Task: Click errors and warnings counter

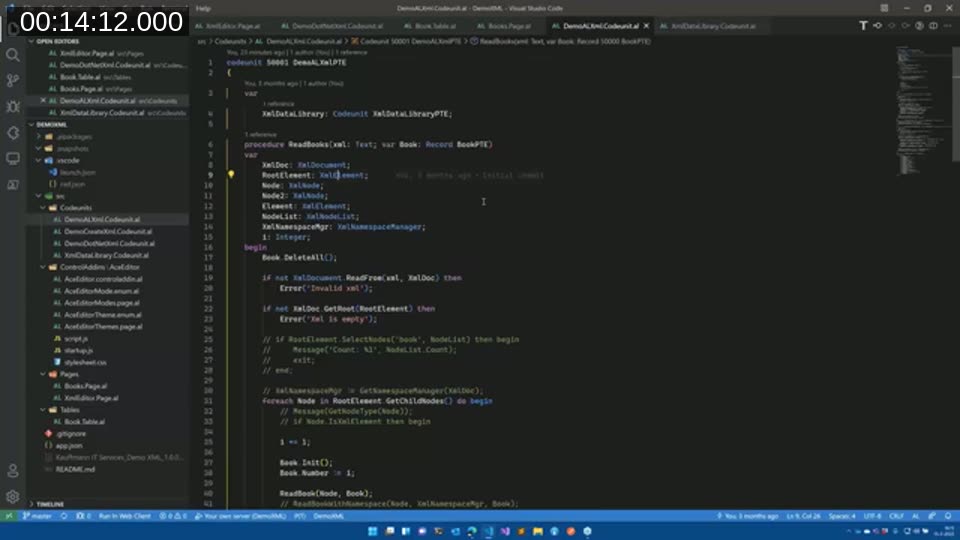Action: [x=173, y=516]
